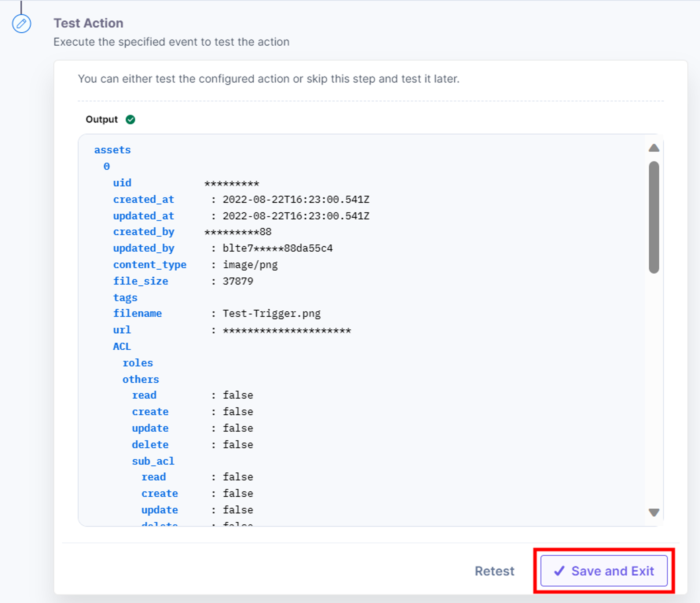Collapse the assets tree node
The image size is (700, 603).
pyautogui.click(x=112, y=150)
